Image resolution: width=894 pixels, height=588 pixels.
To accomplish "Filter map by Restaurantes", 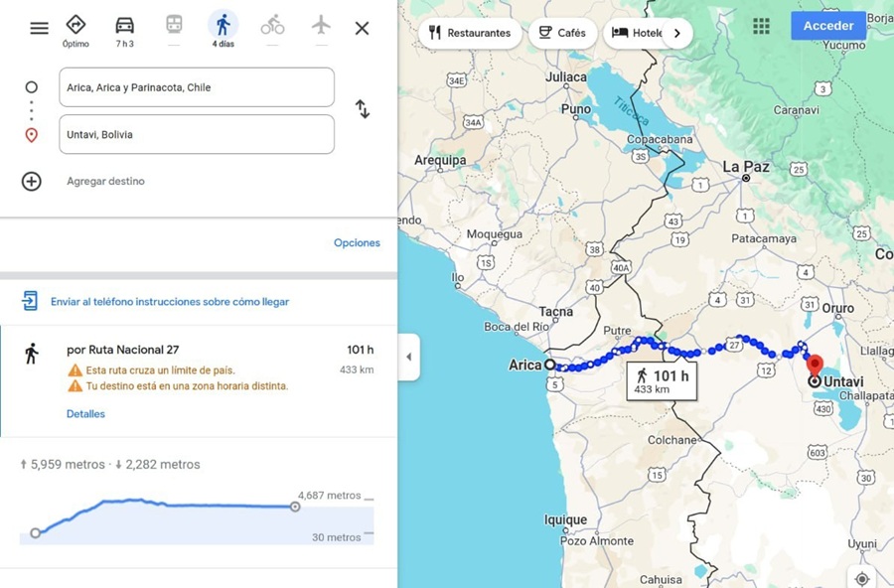I will click(470, 33).
